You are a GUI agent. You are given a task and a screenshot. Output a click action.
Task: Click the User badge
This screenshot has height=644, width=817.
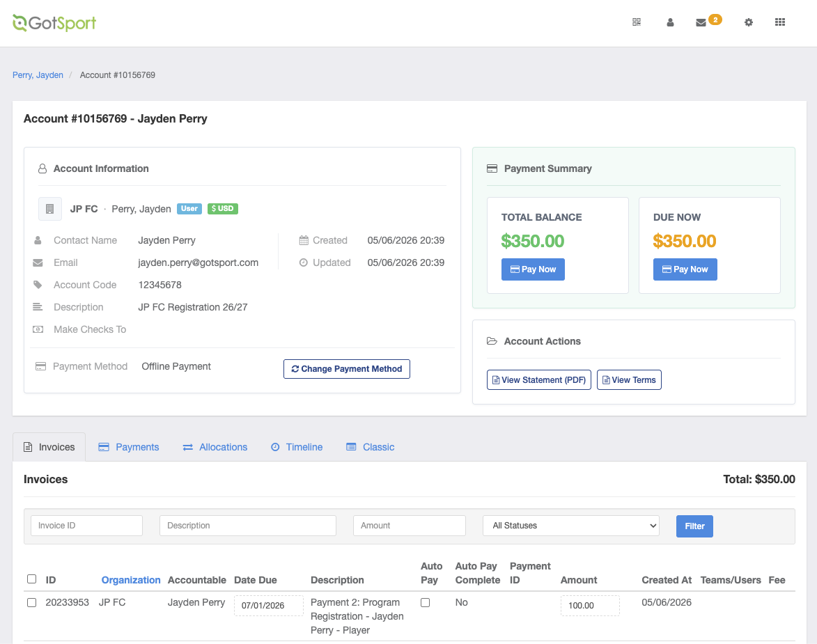189,208
